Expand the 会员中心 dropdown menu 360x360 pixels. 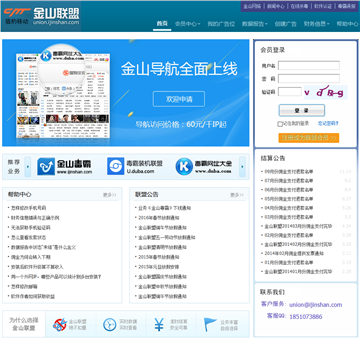click(x=187, y=24)
